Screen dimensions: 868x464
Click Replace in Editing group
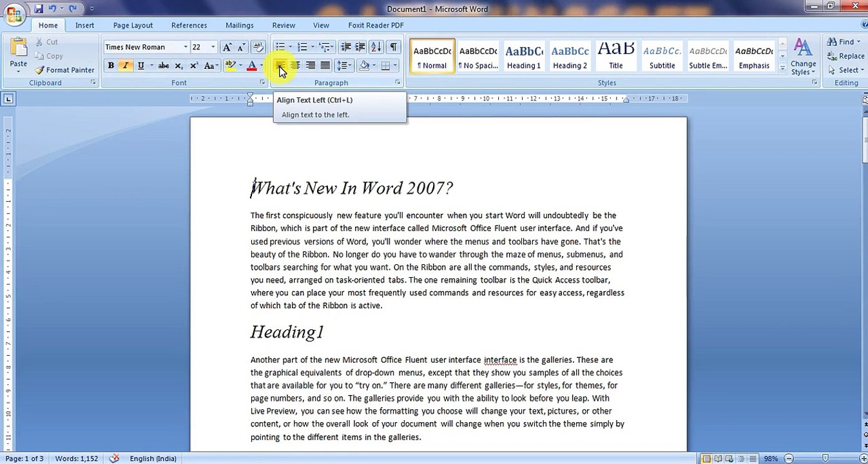[846, 56]
